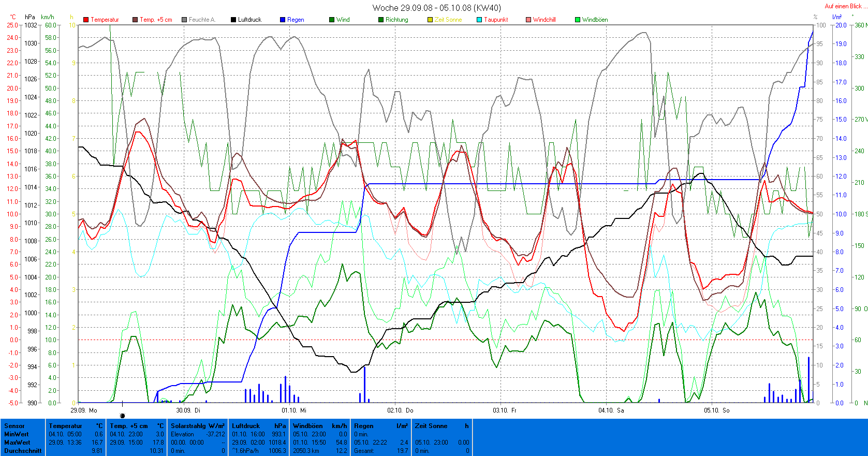Click the pink Windchill legend square
Screen dimensions: 868x456
(x=528, y=20)
